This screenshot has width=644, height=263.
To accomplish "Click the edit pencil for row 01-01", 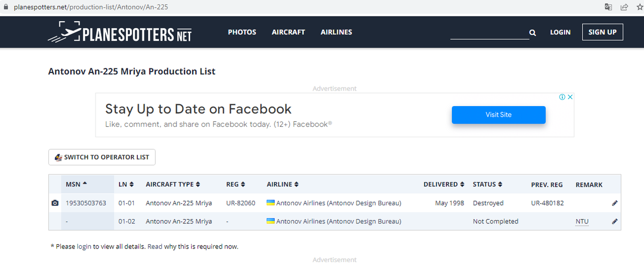I will coord(615,203).
